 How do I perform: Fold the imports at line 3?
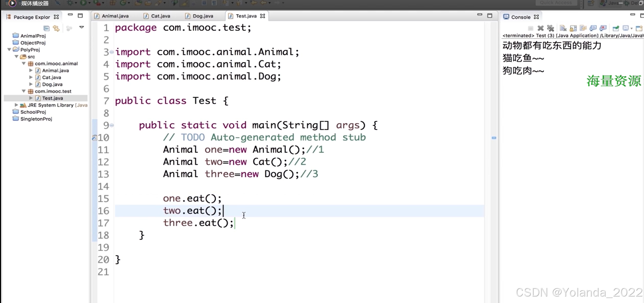(x=112, y=52)
